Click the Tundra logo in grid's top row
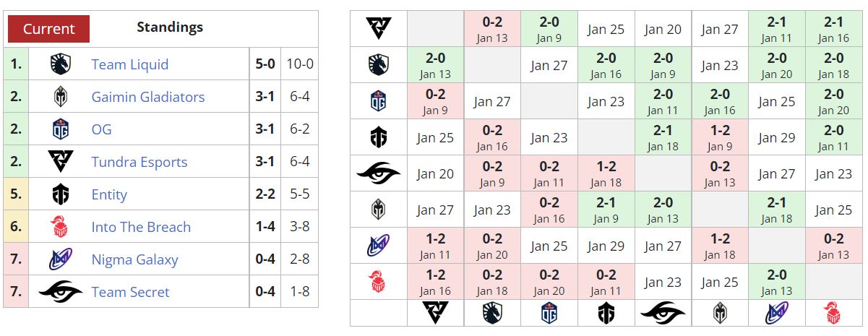Viewport: 868px width, 336px height. pos(379,29)
